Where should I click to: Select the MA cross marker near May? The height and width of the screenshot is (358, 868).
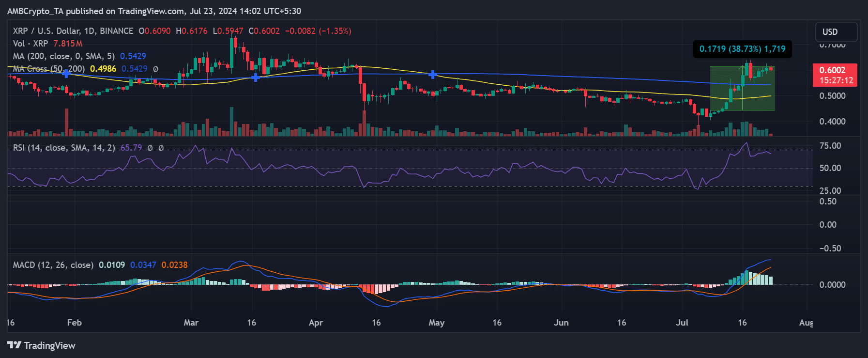(433, 75)
